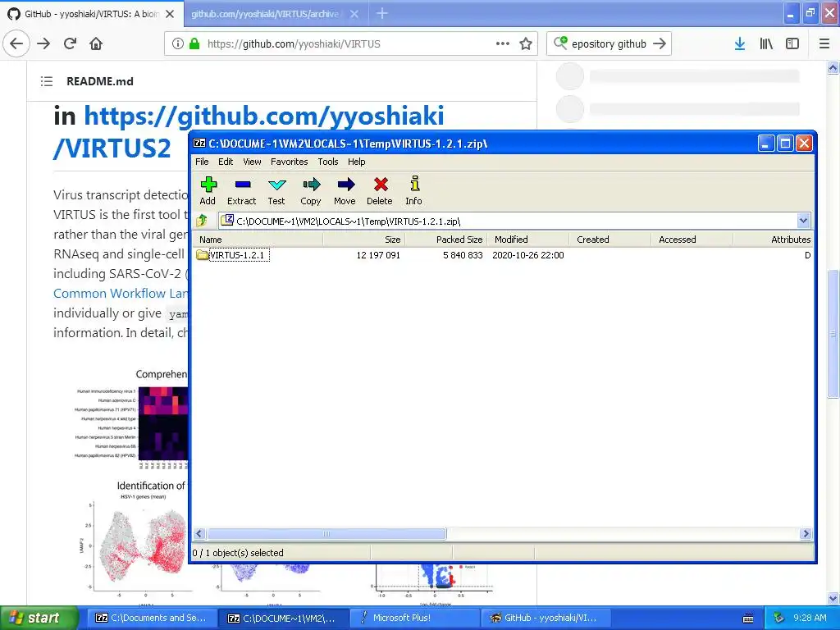The height and width of the screenshot is (630, 840).
Task: Open the Edit menu in 7-Zip
Action: point(226,162)
